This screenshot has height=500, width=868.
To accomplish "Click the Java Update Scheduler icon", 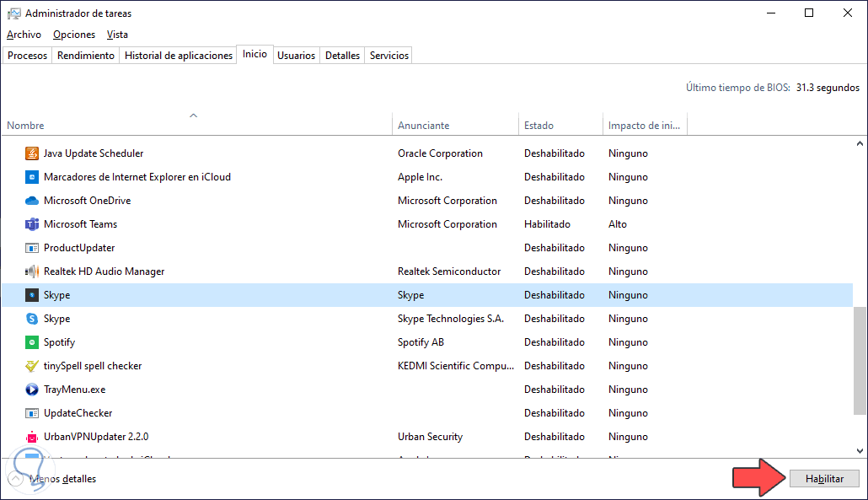I will [32, 153].
